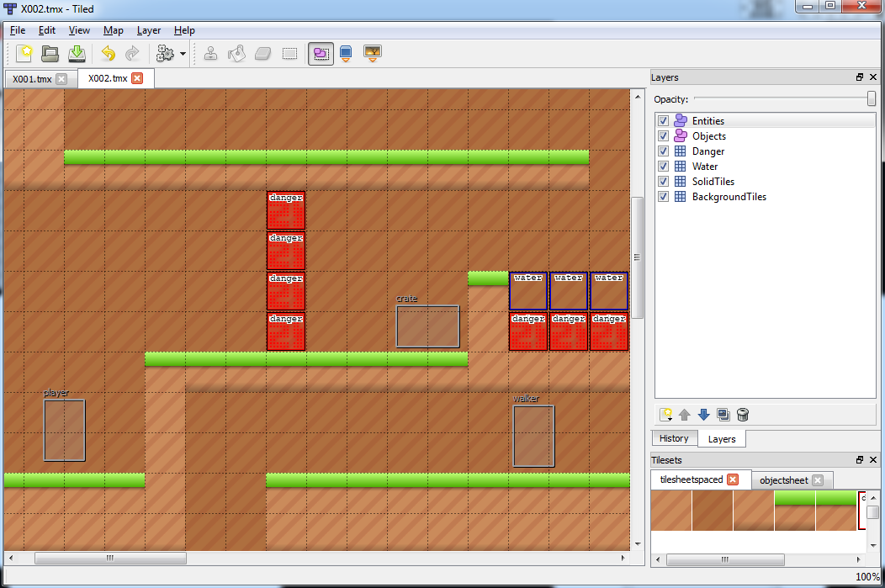Image resolution: width=885 pixels, height=588 pixels.
Task: Click the tileset horizontal scrollbar thumb
Action: click(725, 559)
